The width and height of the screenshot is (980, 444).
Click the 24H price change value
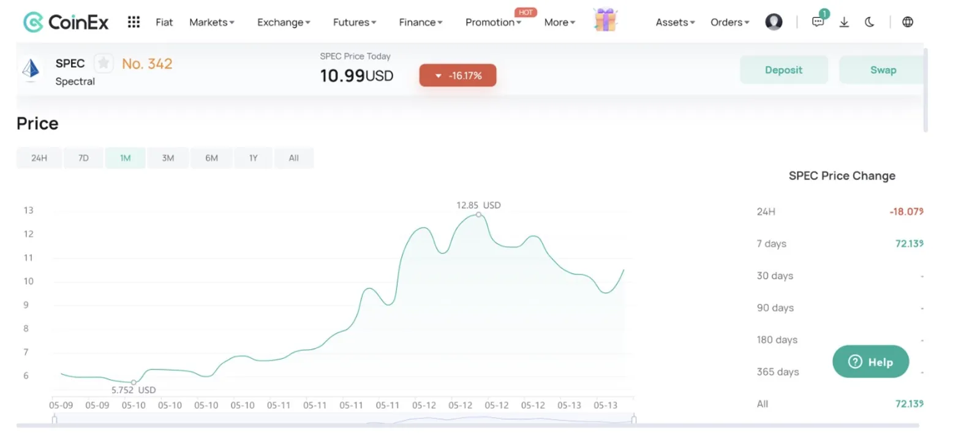pyautogui.click(x=907, y=211)
